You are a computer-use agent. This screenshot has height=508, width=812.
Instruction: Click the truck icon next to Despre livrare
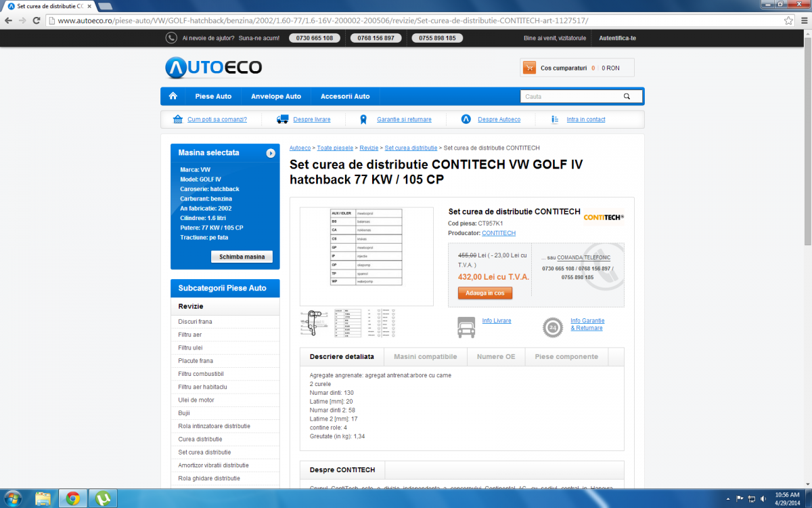(x=283, y=119)
